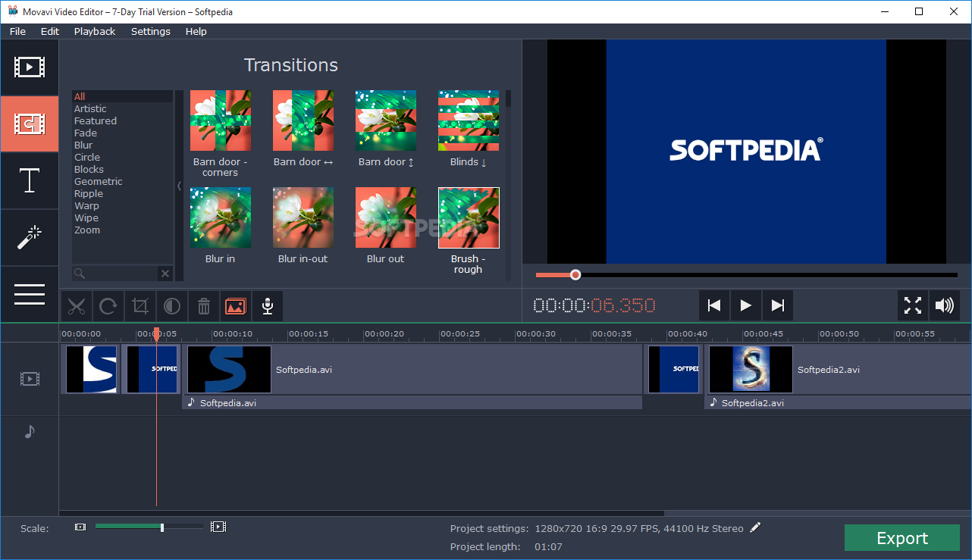Click the scissors split tool
972x560 pixels.
[77, 306]
